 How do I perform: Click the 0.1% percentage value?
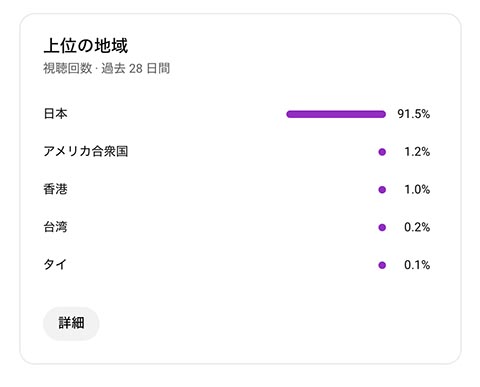[x=417, y=265]
